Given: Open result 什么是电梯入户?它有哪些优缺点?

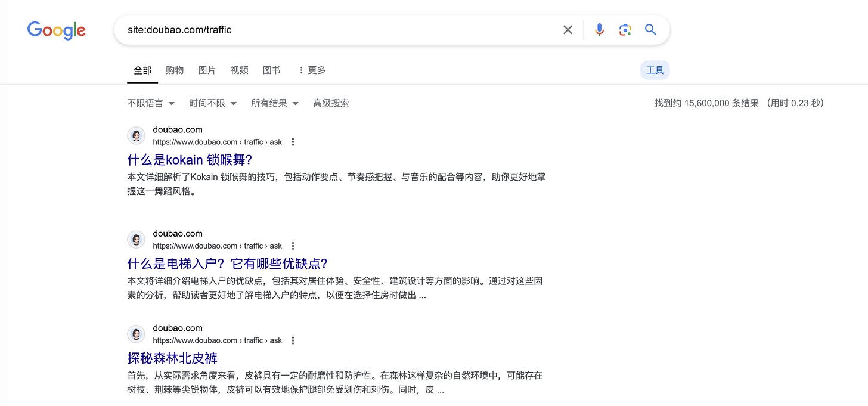Looking at the screenshot, I should pos(228,264).
